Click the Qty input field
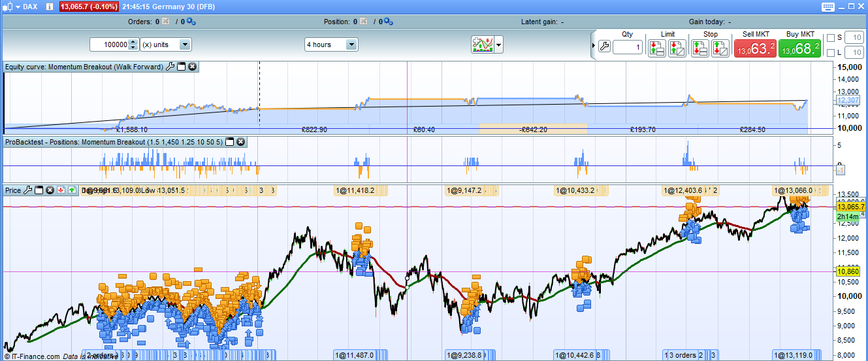 pos(628,47)
